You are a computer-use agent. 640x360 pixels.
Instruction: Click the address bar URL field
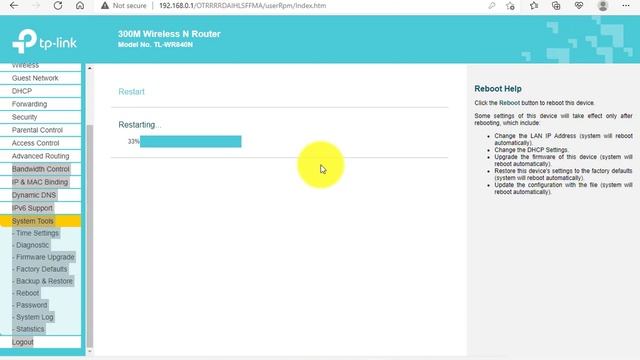pos(242,6)
